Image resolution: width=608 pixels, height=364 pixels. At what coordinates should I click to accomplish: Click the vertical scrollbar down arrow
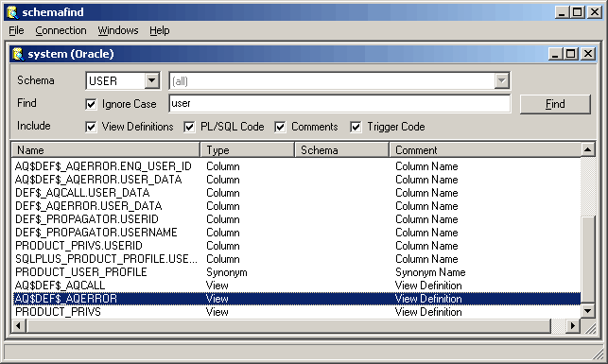pyautogui.click(x=588, y=311)
